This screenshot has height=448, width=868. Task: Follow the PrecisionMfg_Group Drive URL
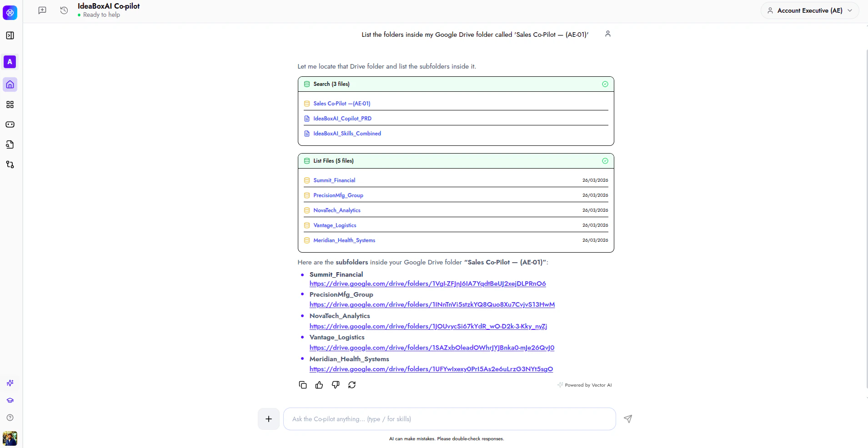click(432, 304)
